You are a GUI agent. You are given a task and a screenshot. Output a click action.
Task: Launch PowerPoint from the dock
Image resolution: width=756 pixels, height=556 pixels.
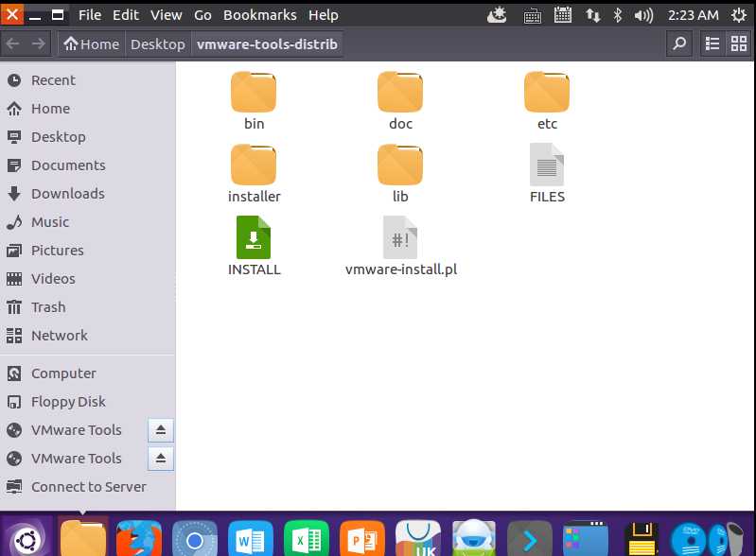click(362, 539)
